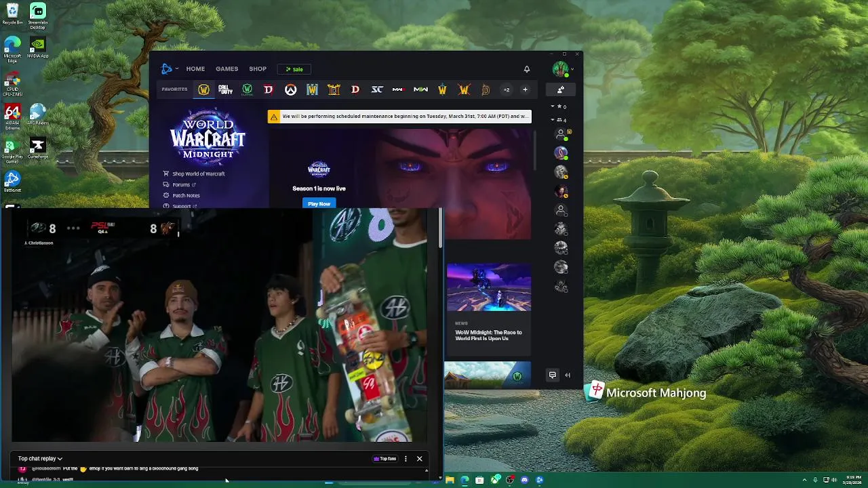Open Streamlabs Desktop shortcut
Viewport: 868px width, 488px height.
[38, 16]
